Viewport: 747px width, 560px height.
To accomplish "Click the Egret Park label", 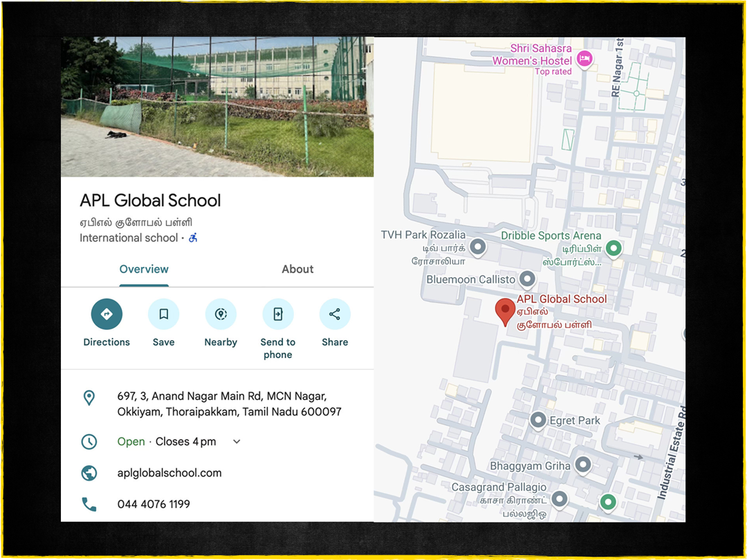I will [575, 421].
